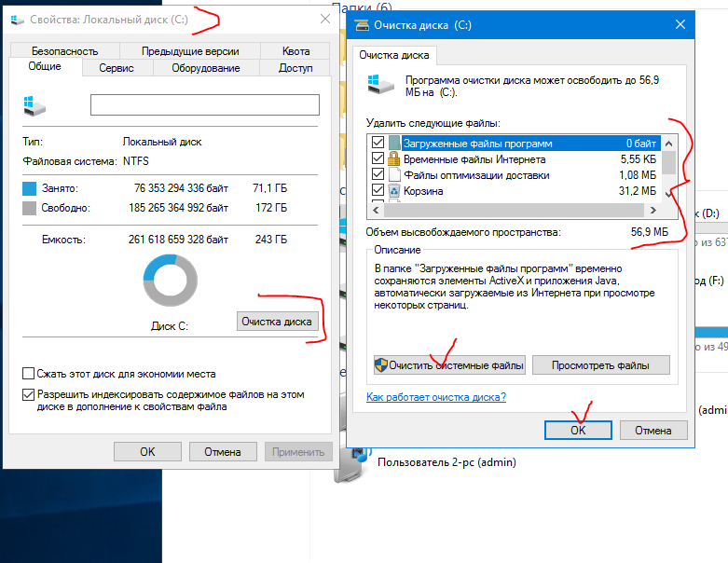The image size is (728, 563).
Task: Click the blue Занято color square
Action: (x=29, y=188)
